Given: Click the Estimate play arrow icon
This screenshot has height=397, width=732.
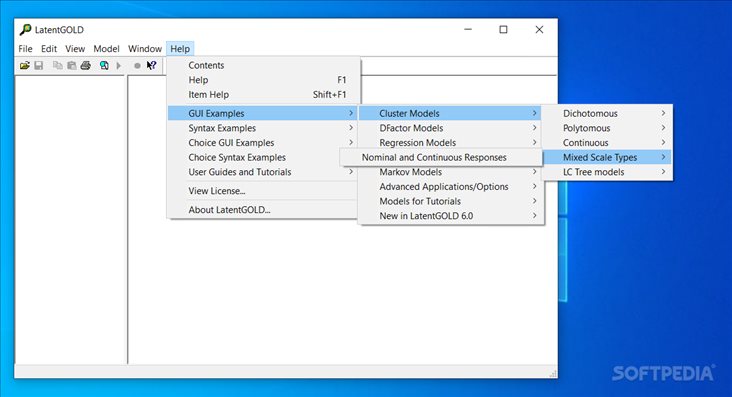Looking at the screenshot, I should pyautogui.click(x=119, y=66).
